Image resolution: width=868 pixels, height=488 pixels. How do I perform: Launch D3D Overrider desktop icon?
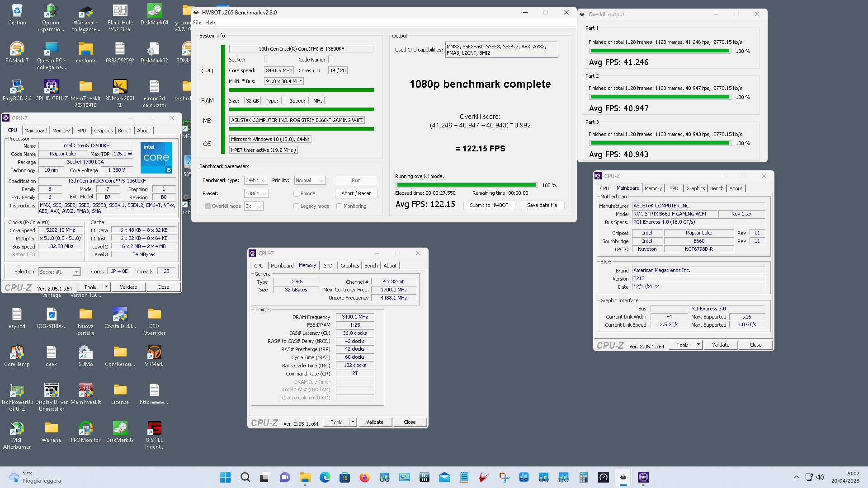(154, 322)
